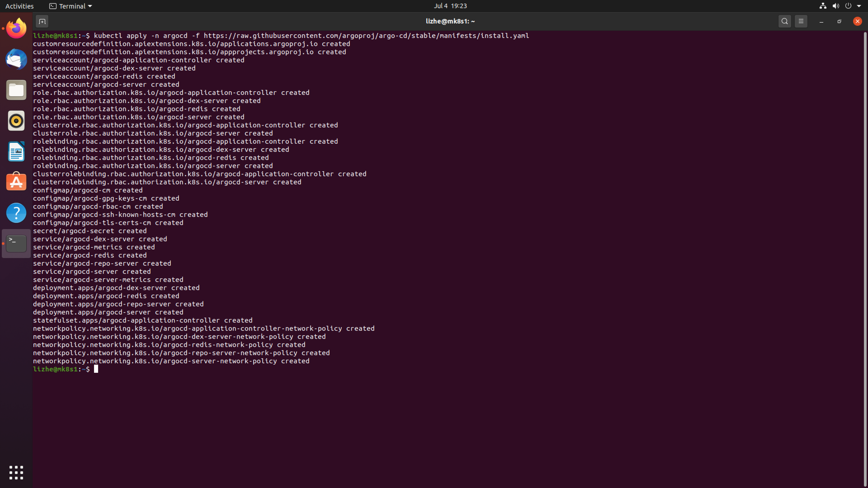Viewport: 868px width, 488px height.
Task: Open the Terminal app menu dropdown
Action: coord(71,6)
